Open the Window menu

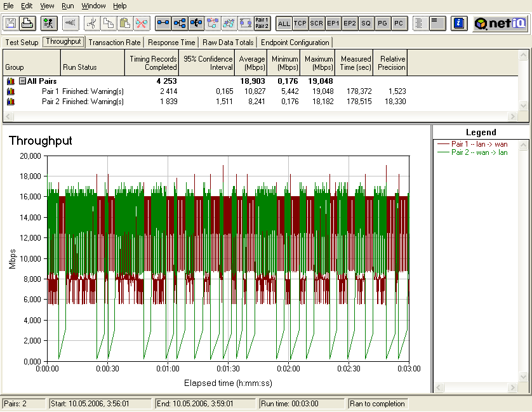click(x=94, y=6)
